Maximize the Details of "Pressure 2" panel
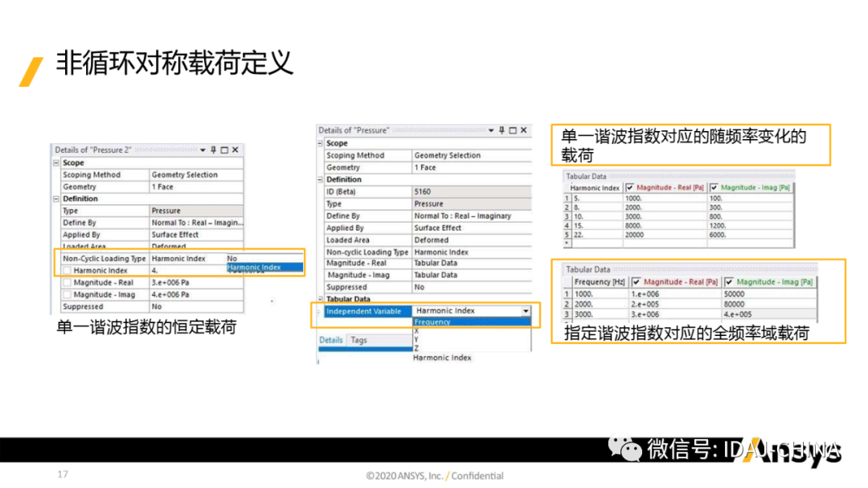 tap(224, 150)
